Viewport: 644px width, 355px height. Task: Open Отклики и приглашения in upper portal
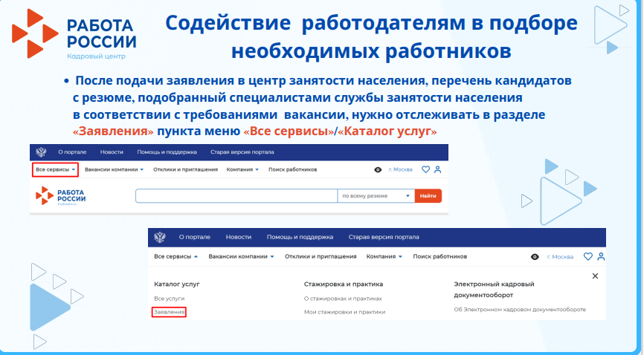(186, 169)
